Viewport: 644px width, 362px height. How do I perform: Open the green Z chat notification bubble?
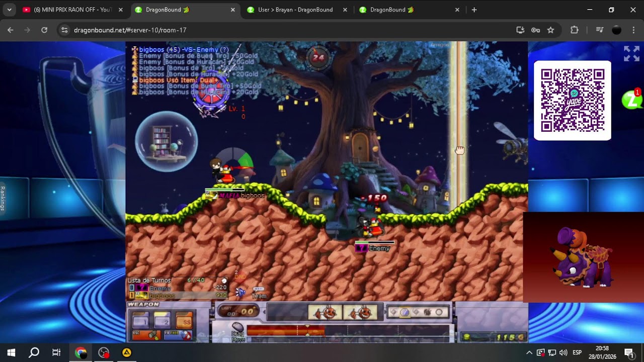pyautogui.click(x=631, y=99)
